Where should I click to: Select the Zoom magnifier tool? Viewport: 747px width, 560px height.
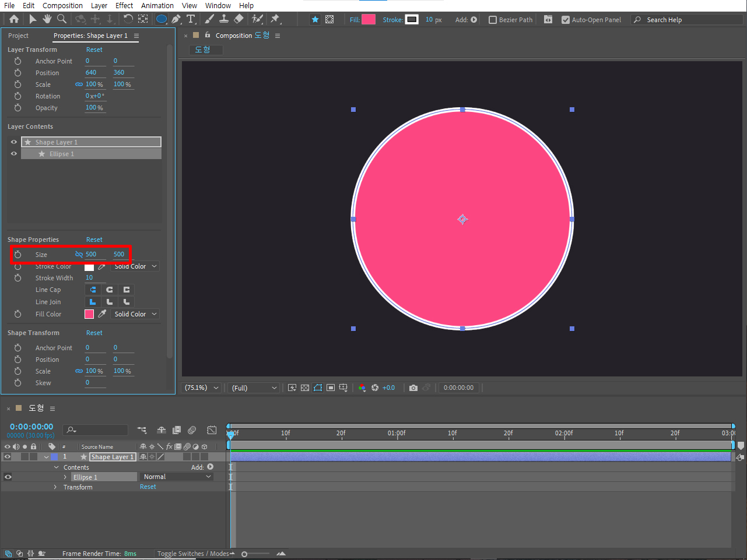(x=61, y=19)
